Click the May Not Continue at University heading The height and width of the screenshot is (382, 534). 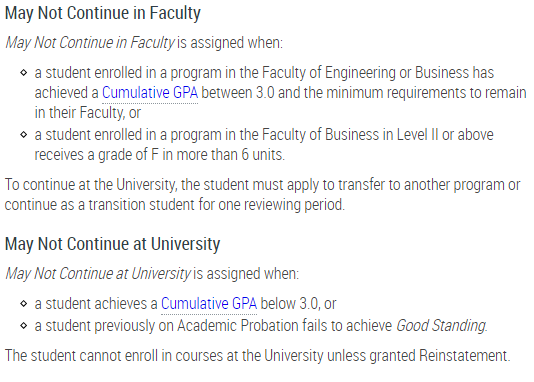113,244
